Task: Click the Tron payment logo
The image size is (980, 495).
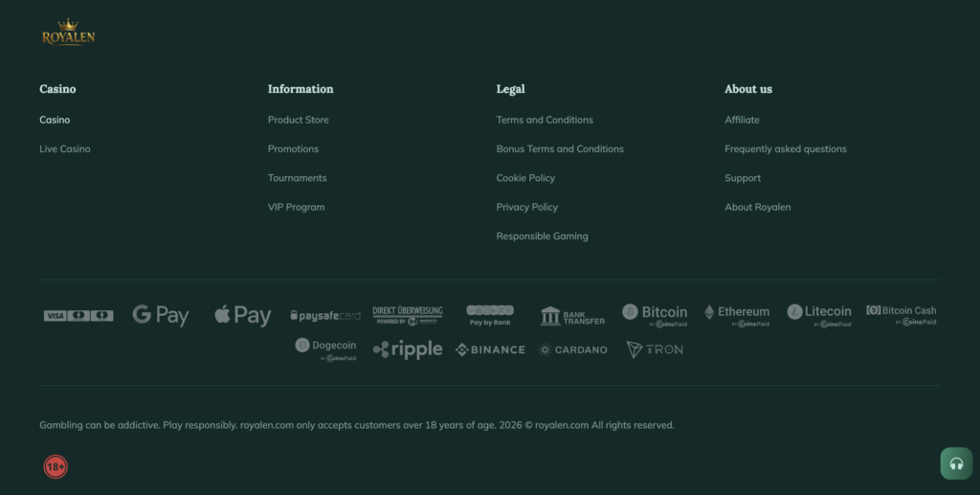Action: click(655, 350)
